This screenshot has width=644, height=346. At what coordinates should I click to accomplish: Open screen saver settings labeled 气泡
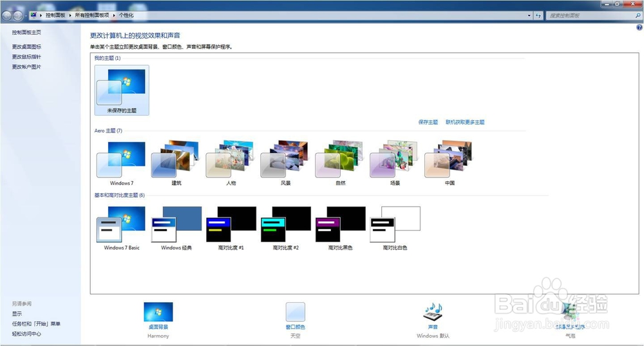[x=570, y=320]
